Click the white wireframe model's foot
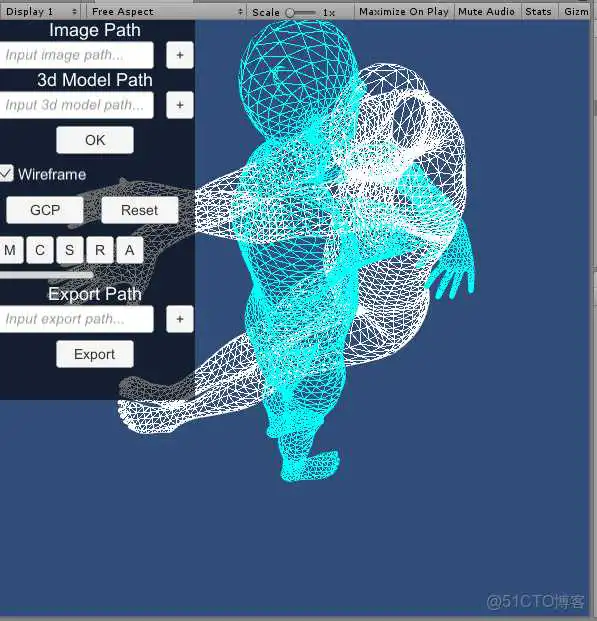 (149, 416)
